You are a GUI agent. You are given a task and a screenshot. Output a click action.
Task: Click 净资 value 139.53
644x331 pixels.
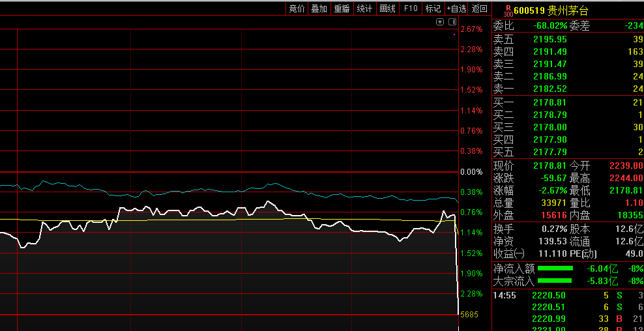553,242
